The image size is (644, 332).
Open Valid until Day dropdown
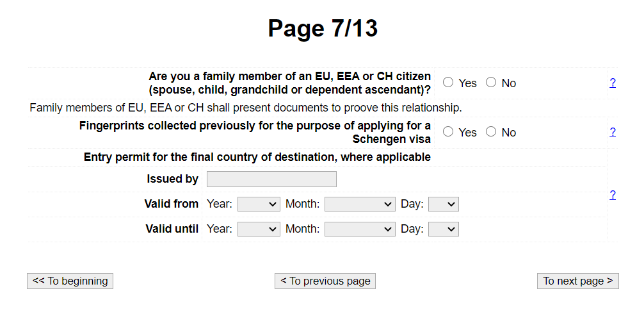[444, 229]
